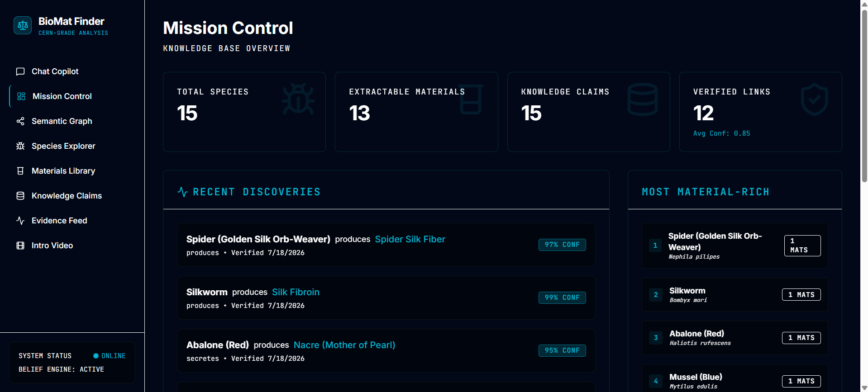868x392 pixels.
Task: Click the Most Material-Rich panel heading
Action: pos(706,192)
